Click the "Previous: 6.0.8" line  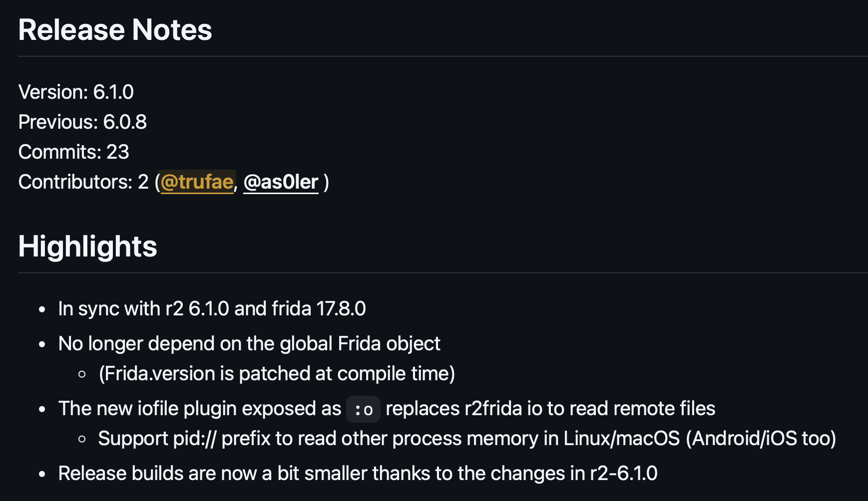[x=82, y=122]
